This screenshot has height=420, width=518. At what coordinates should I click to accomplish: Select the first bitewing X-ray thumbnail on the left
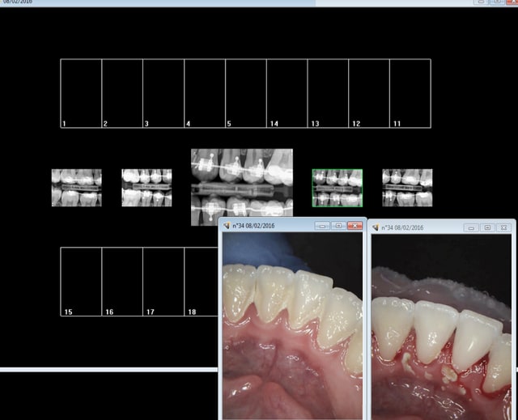pyautogui.click(x=76, y=187)
